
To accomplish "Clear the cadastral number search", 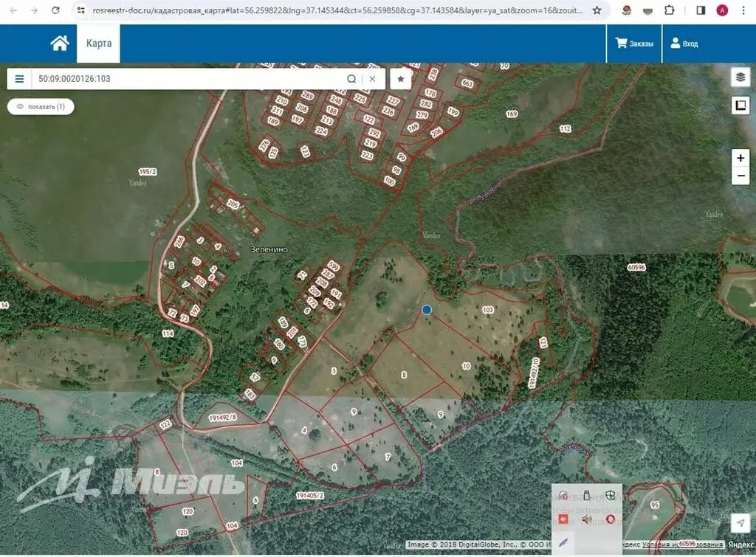I will [x=372, y=78].
